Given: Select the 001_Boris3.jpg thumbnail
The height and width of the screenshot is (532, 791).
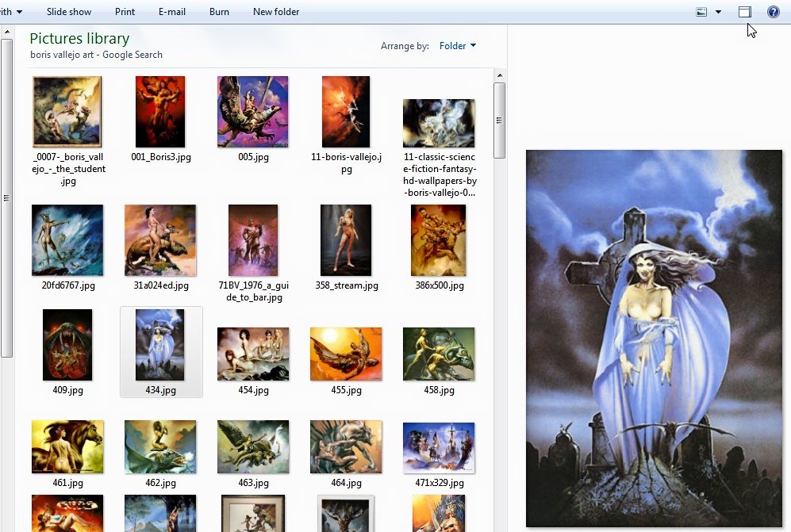Looking at the screenshot, I should (160, 112).
